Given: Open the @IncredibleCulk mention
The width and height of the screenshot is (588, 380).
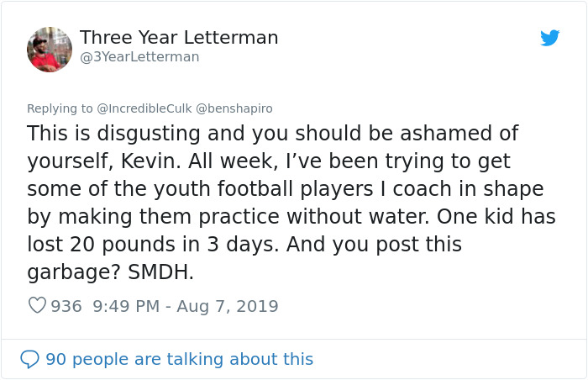Looking at the screenshot, I should [x=144, y=108].
